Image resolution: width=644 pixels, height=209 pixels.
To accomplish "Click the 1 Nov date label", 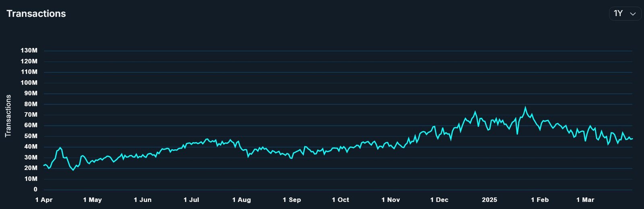I will pos(391,200).
